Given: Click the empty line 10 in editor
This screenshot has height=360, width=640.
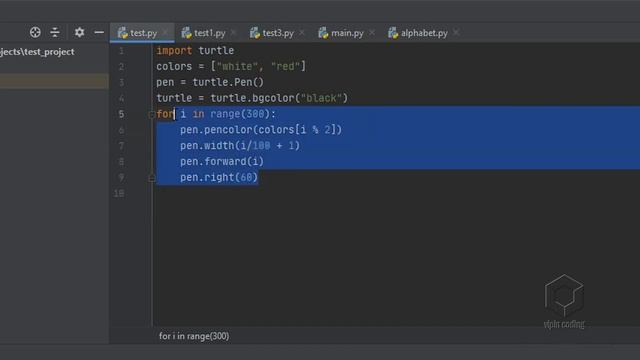Looking at the screenshot, I should pyautogui.click(x=396, y=193).
